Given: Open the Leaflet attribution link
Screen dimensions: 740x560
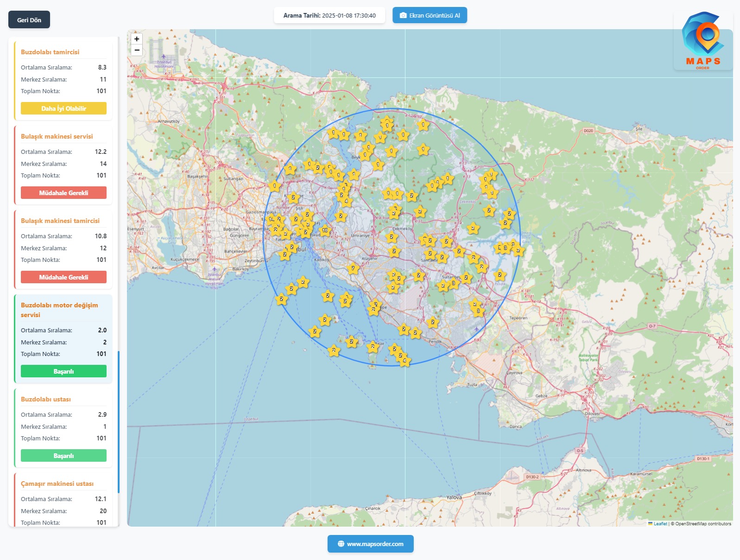Looking at the screenshot, I should pos(660,524).
